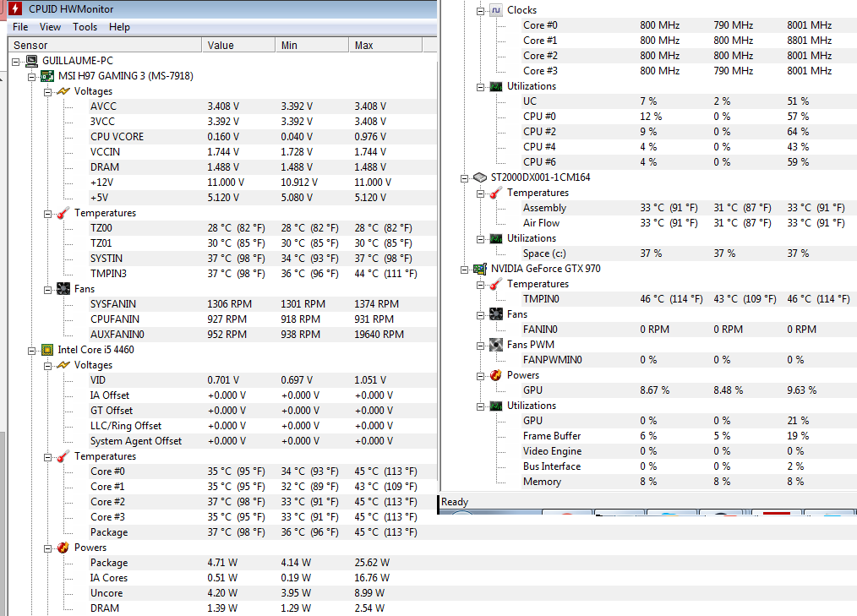Screen dimensions: 857x616
Task: Collapse the motherboard Temperatures section
Action: point(47,214)
